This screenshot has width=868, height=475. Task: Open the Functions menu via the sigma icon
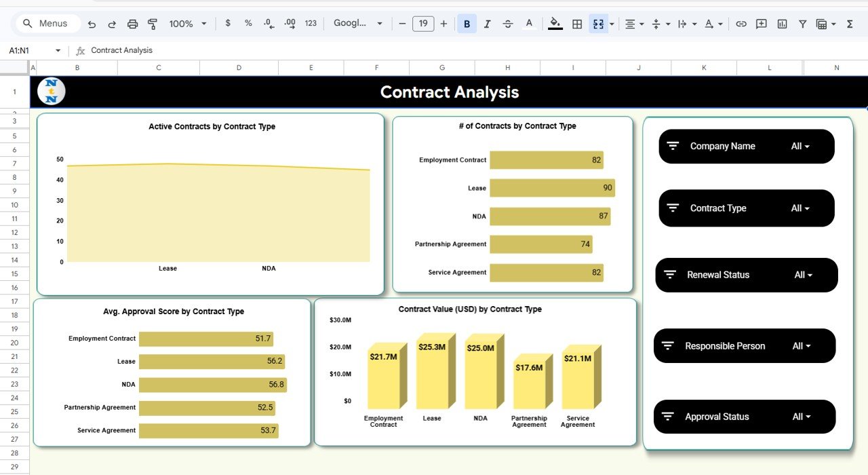point(848,22)
